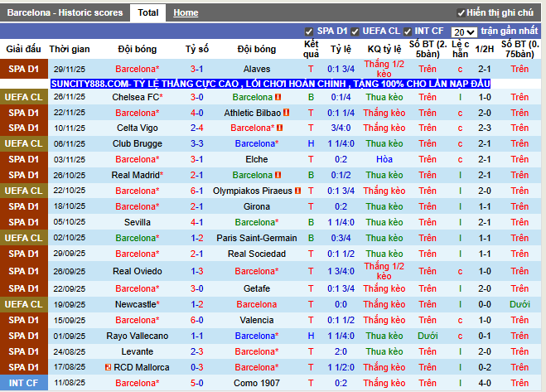Click Barcelona - Historic scores title

click(x=65, y=13)
